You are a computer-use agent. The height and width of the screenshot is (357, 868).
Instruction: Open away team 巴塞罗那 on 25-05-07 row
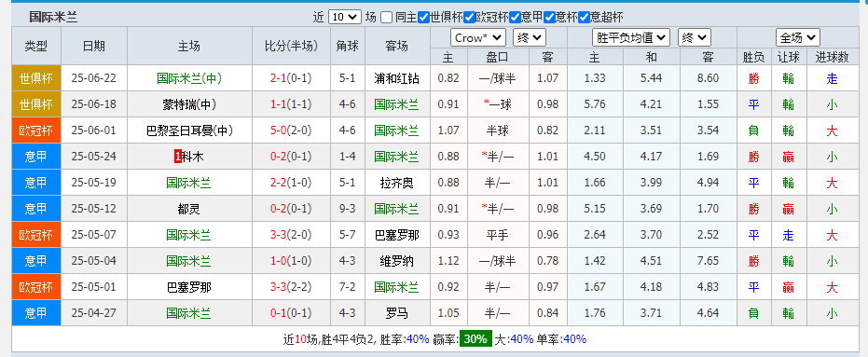(x=397, y=235)
